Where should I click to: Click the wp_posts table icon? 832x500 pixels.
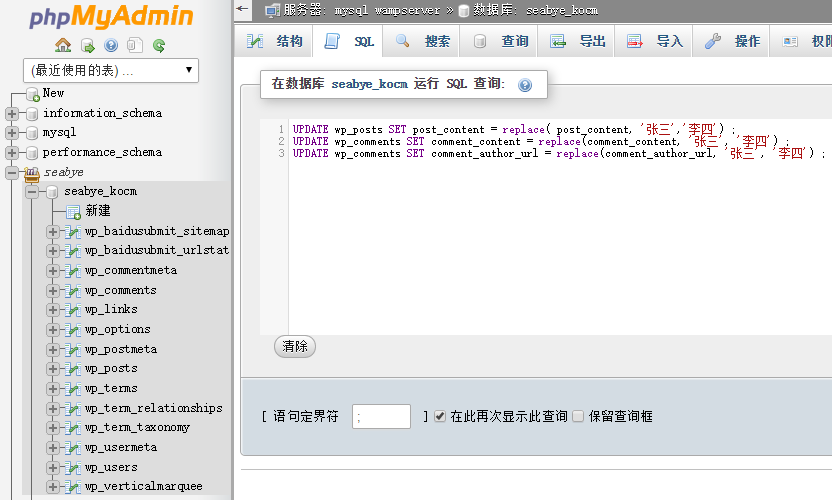tap(73, 369)
